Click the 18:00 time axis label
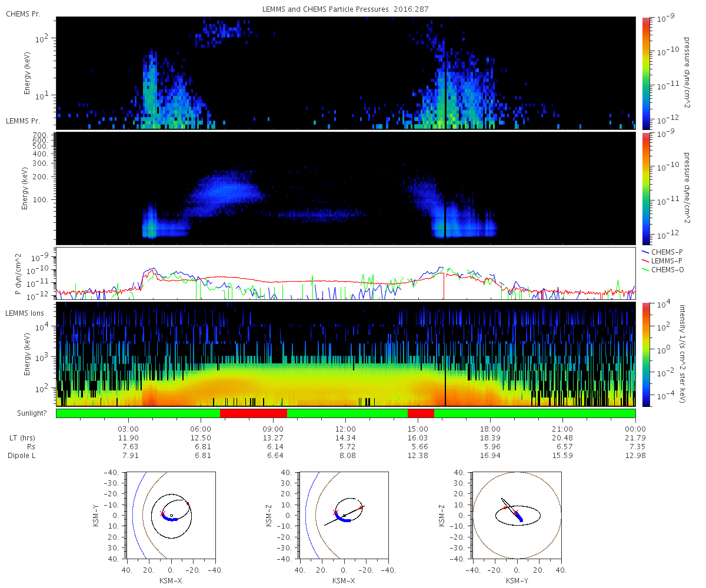The width and height of the screenshot is (706, 588). point(490,429)
